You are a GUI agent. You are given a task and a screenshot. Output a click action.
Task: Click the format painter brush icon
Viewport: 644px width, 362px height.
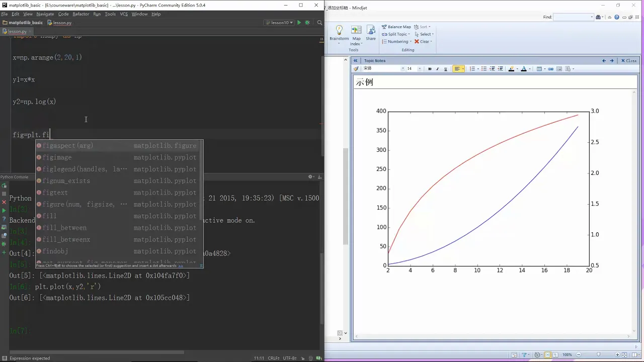356,69
